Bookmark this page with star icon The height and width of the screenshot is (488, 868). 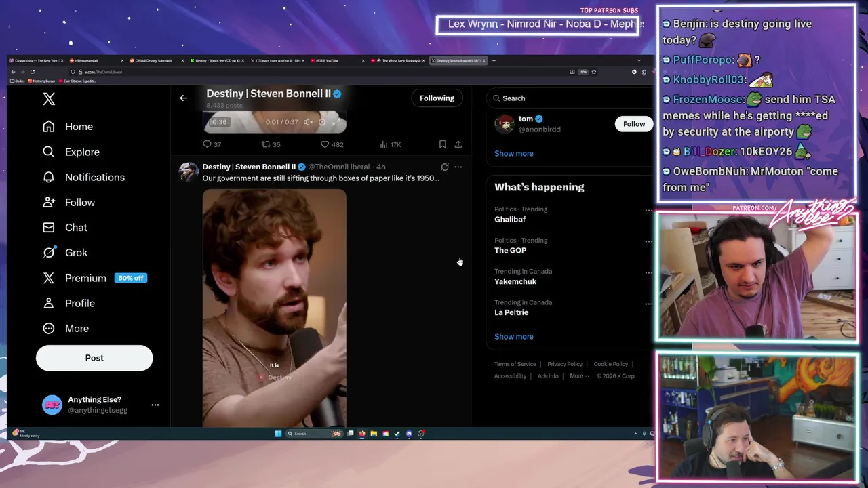pyautogui.click(x=593, y=72)
